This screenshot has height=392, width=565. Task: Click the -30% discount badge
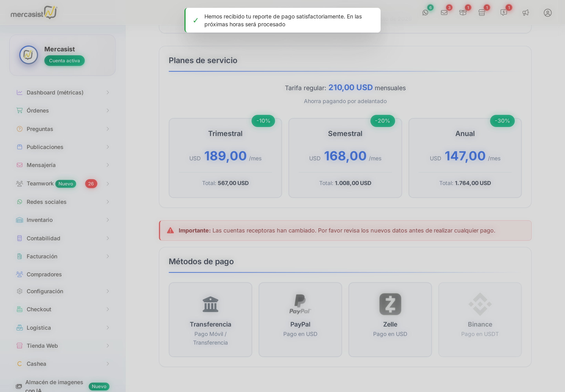coord(502,121)
